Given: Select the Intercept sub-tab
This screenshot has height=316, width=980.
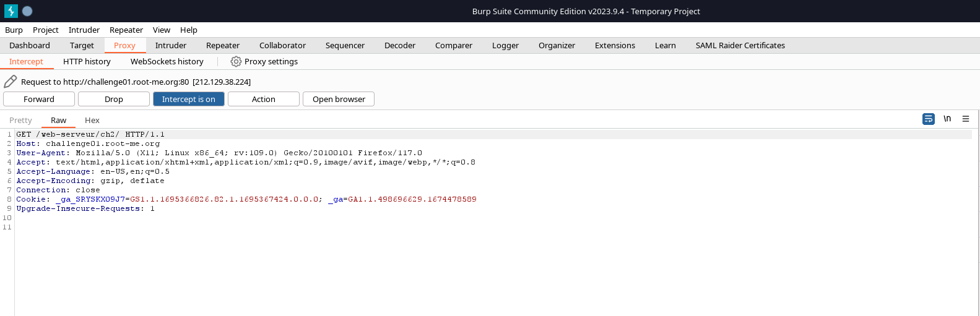Looking at the screenshot, I should click(26, 61).
